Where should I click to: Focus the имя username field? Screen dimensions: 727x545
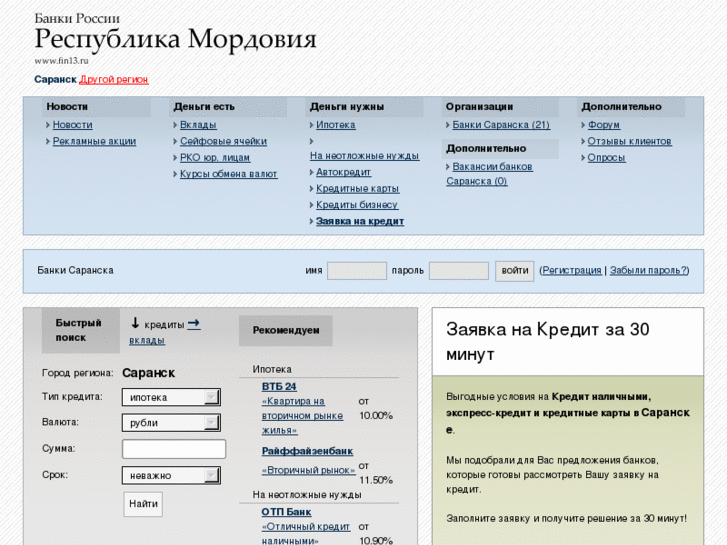[357, 271]
